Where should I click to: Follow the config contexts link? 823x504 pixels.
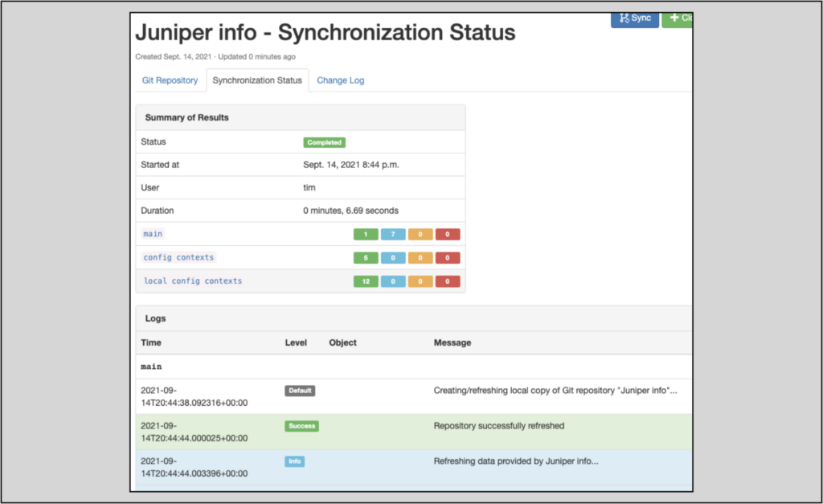point(178,257)
